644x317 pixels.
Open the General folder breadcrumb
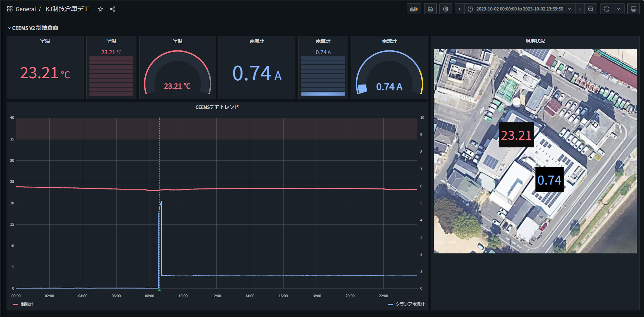tap(26, 9)
